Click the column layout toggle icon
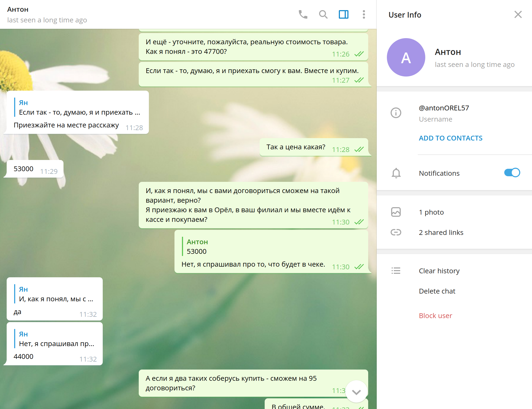The image size is (532, 409). (x=344, y=14)
